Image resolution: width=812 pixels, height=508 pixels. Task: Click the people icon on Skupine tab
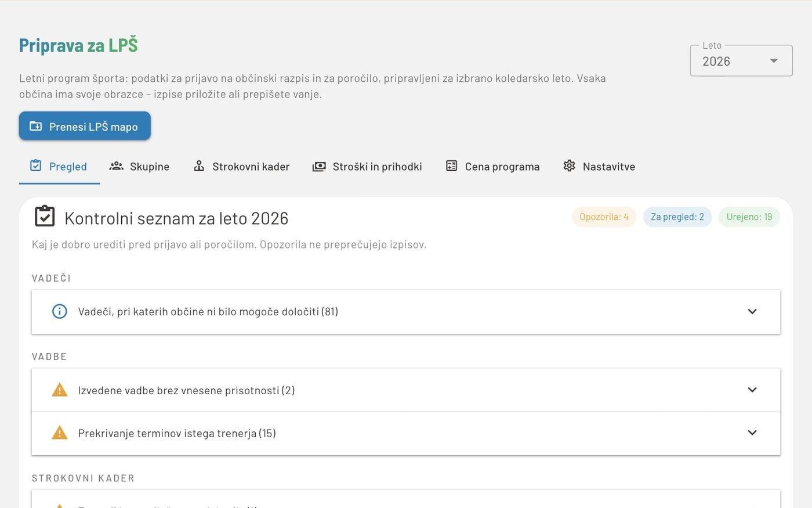[117, 166]
